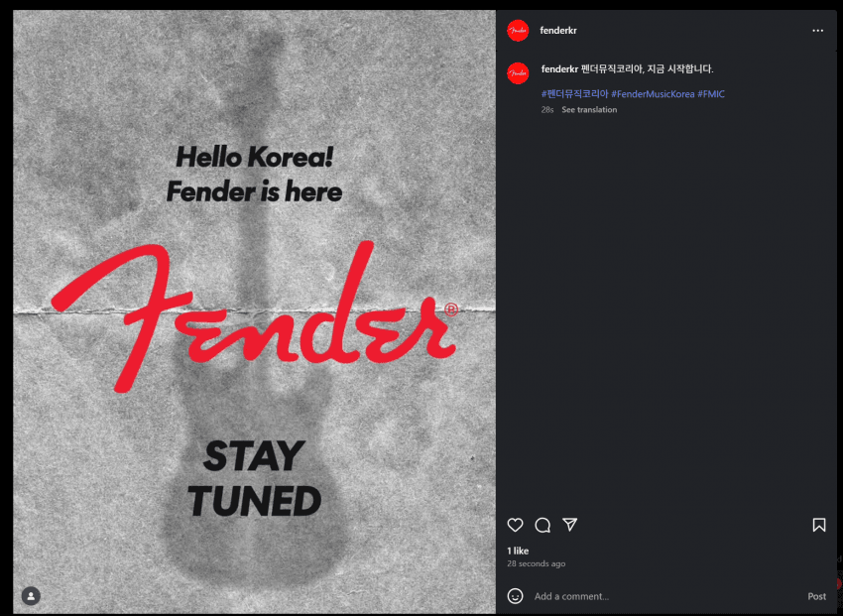Click fenderkr avatar beside the caption
Viewport: 843px width, 616px height.
pyautogui.click(x=518, y=73)
